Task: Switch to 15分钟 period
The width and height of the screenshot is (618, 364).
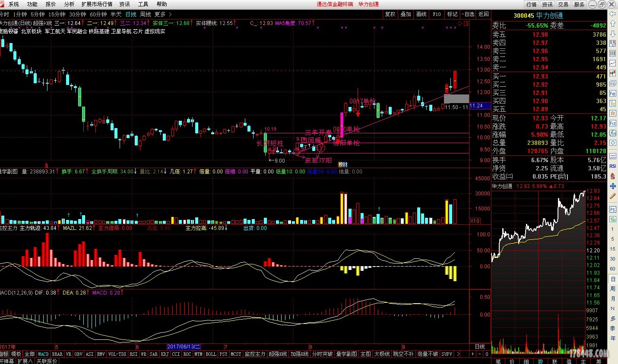Action: tap(57, 14)
